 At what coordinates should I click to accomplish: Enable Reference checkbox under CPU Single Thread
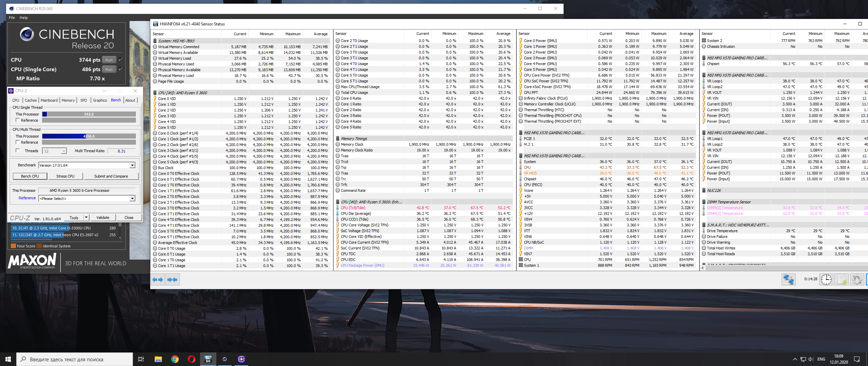(x=18, y=120)
